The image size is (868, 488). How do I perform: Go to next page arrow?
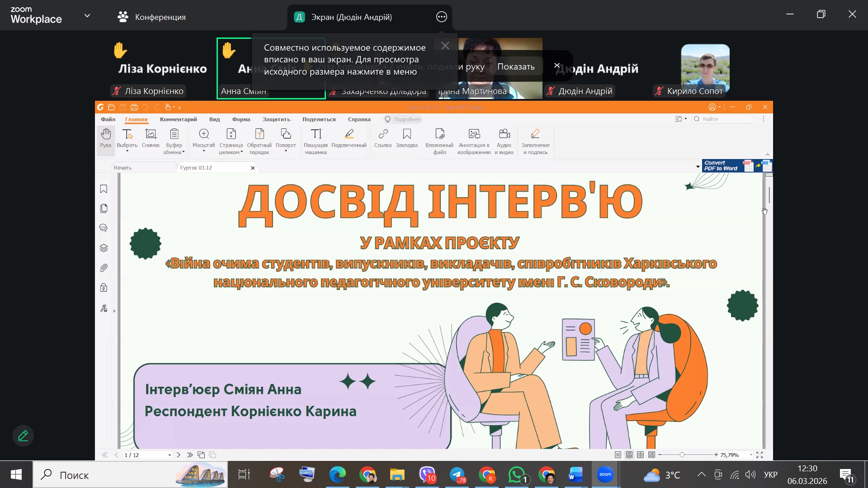(179, 455)
